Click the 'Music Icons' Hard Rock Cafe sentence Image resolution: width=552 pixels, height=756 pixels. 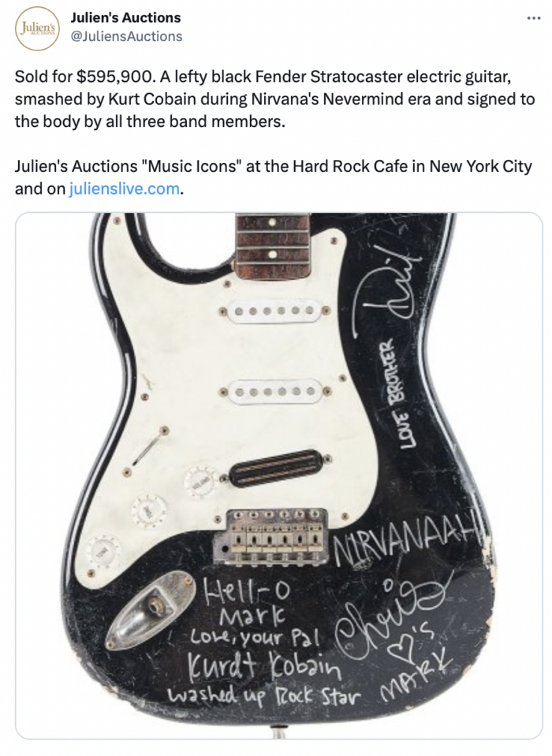point(274,177)
